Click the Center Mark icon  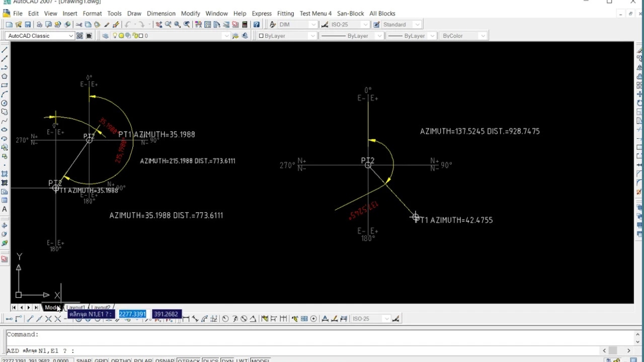(x=313, y=319)
